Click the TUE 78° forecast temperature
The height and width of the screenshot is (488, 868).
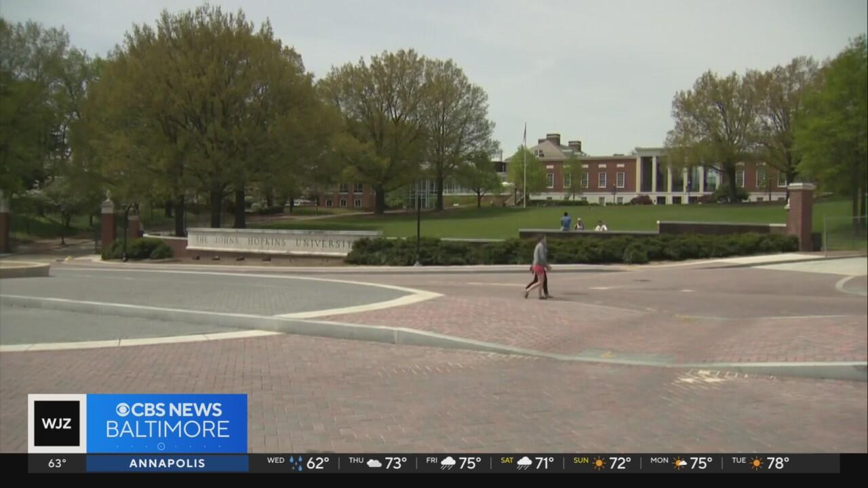pyautogui.click(x=777, y=464)
